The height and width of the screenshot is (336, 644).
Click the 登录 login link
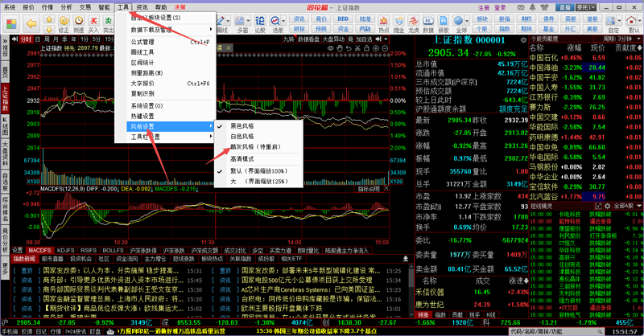(x=500, y=7)
